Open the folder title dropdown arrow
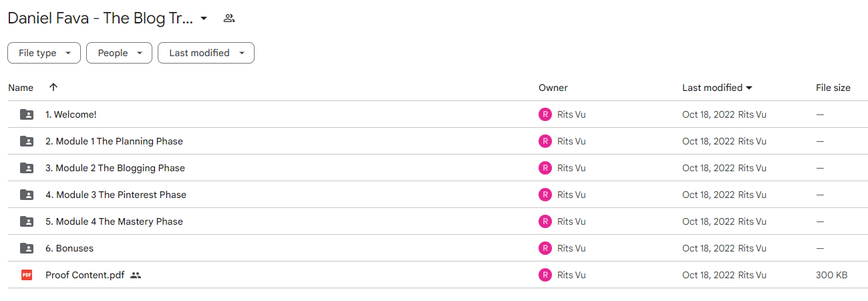The height and width of the screenshot is (301, 868). [x=204, y=18]
